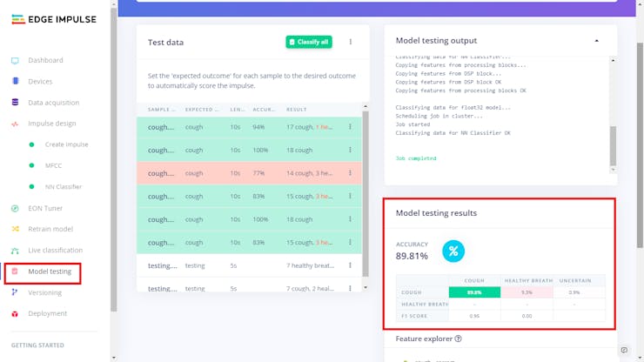Click 'Job completed' log line
Screen dimensions: 644x362
click(x=416, y=158)
